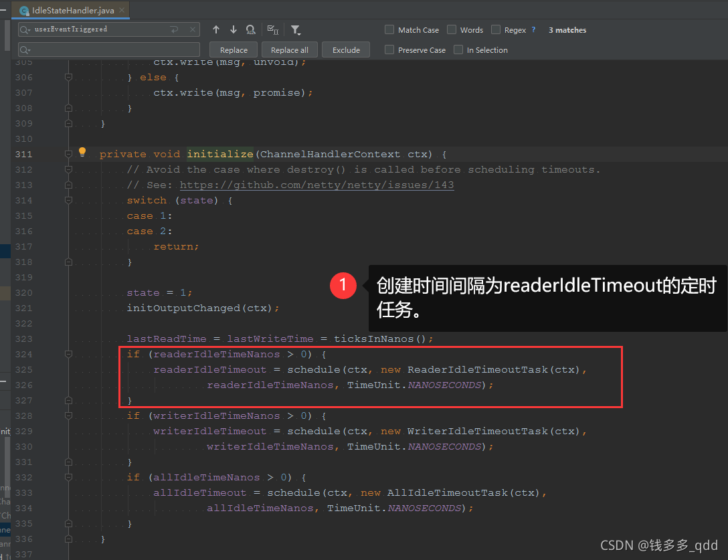Click NANOSECONDS constant on line 334
Viewport: 728px width, 560px height.
click(x=424, y=508)
